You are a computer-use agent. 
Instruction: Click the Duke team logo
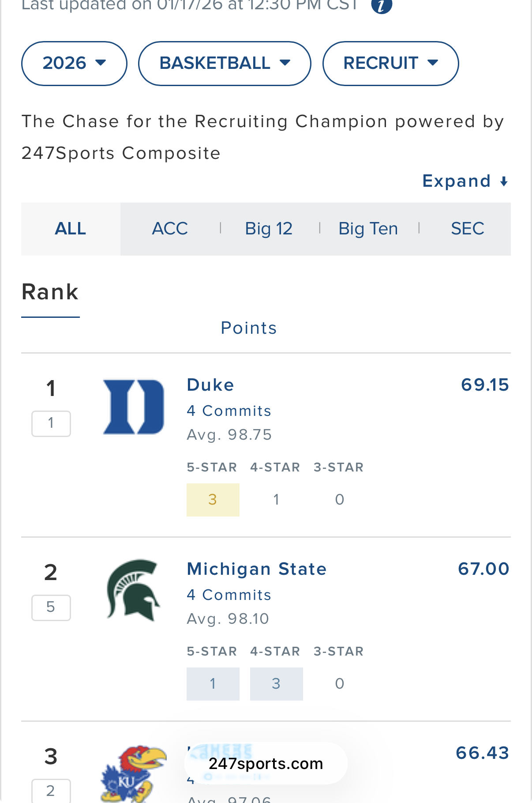point(133,407)
